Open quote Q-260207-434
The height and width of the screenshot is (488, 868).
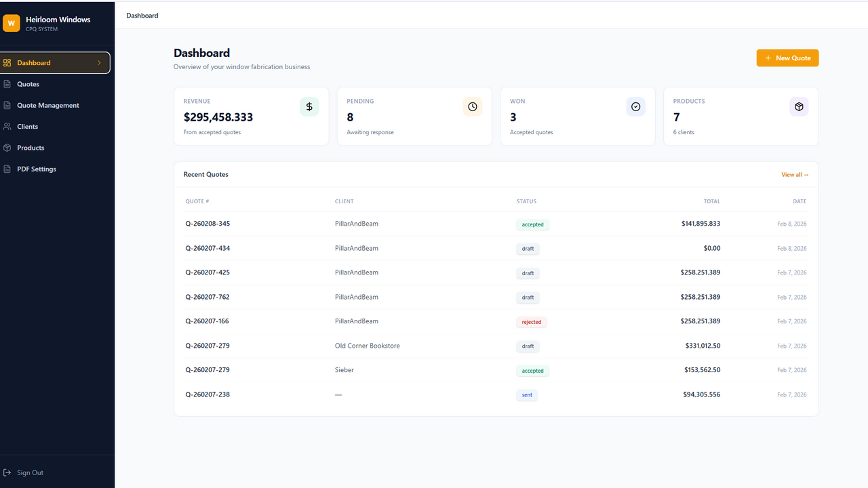pyautogui.click(x=208, y=248)
